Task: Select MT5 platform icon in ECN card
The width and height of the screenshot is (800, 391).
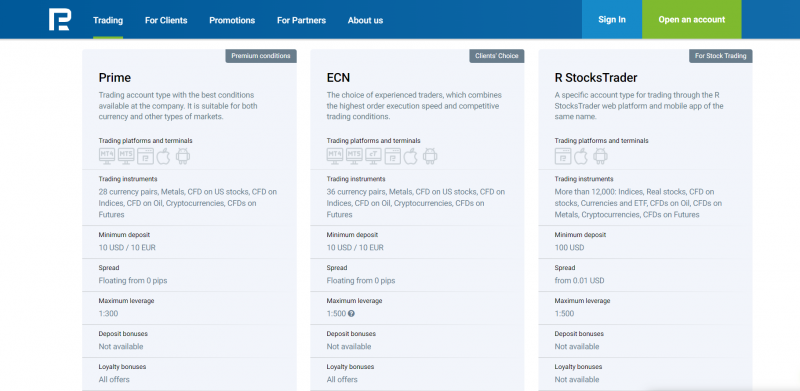Action: 354,156
